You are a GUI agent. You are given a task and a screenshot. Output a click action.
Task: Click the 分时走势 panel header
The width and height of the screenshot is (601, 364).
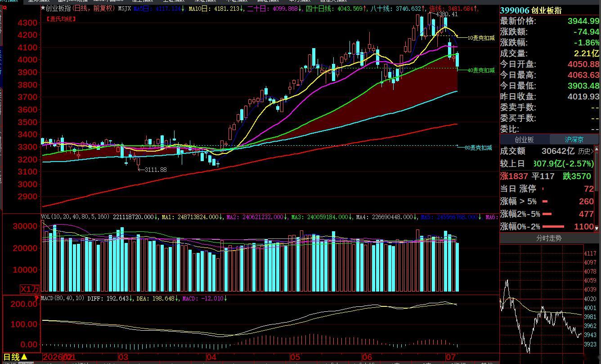(549, 238)
